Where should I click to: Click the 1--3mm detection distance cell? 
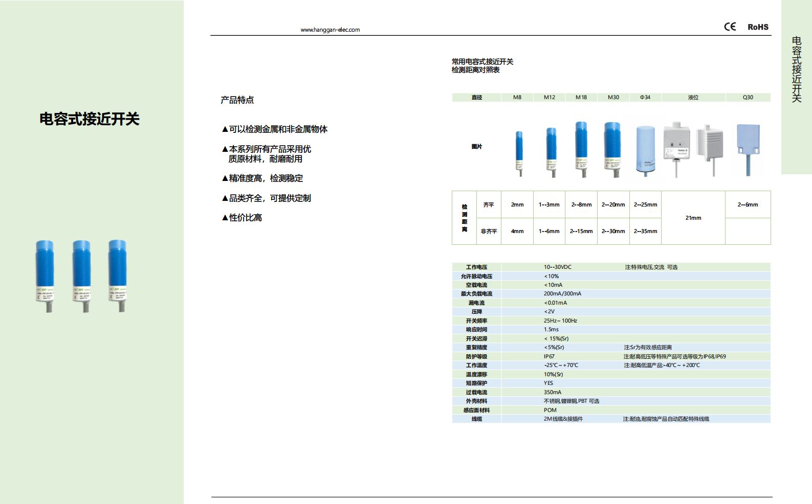(549, 204)
